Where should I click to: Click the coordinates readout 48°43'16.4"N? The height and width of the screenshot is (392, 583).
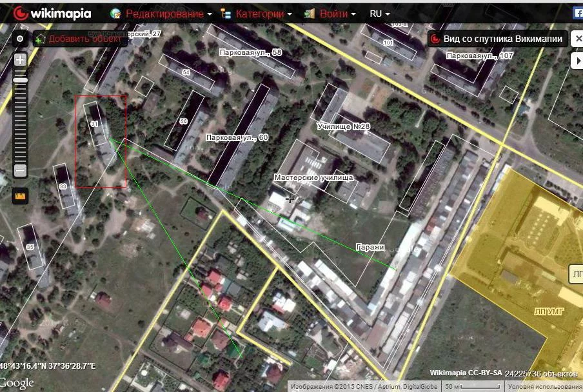coord(48,366)
